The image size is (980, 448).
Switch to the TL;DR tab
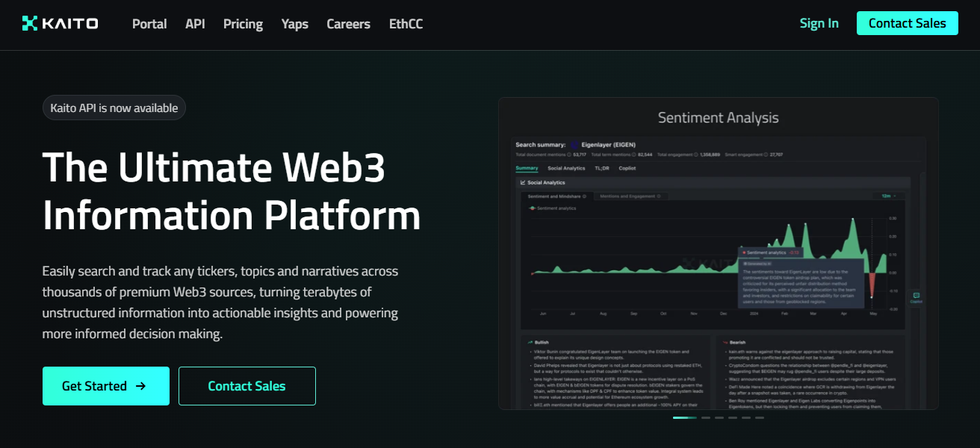[x=601, y=169]
